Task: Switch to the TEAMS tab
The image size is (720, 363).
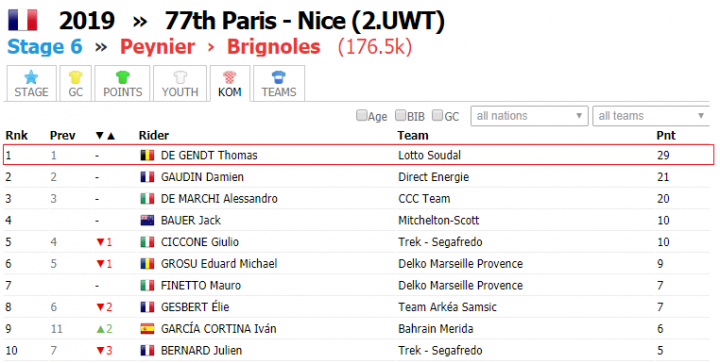Action: tap(279, 84)
